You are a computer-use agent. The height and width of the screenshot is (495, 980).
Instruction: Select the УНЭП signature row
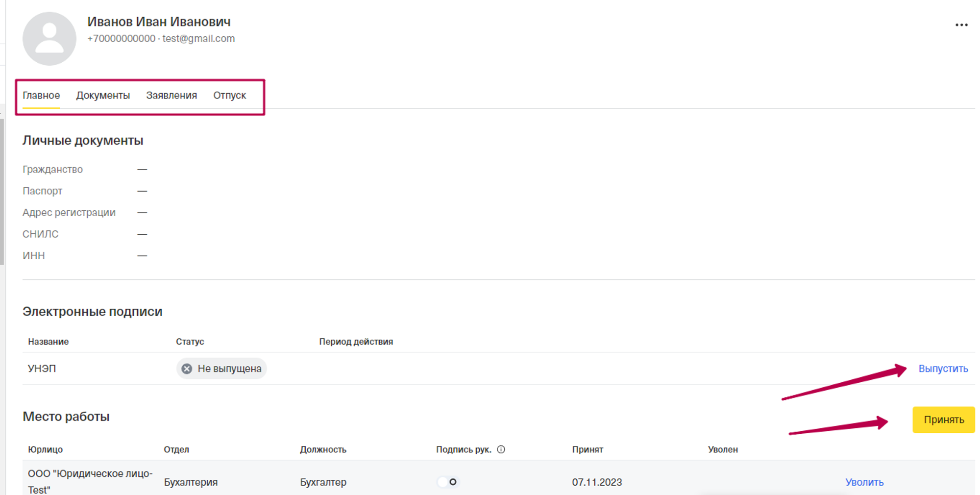click(x=42, y=369)
